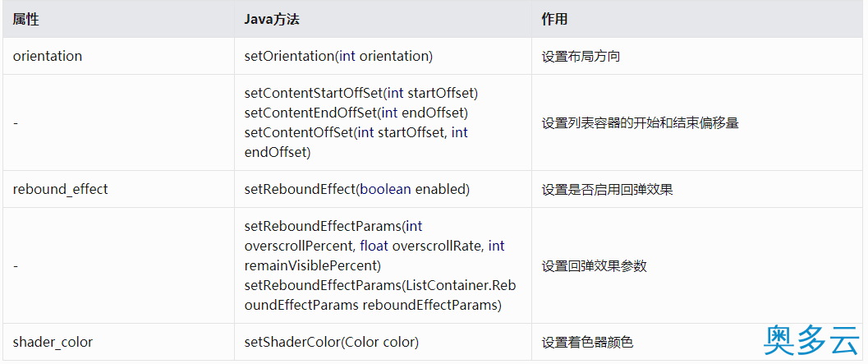The height and width of the screenshot is (364, 868).
Task: Click the Java方法 column header
Action: click(273, 20)
